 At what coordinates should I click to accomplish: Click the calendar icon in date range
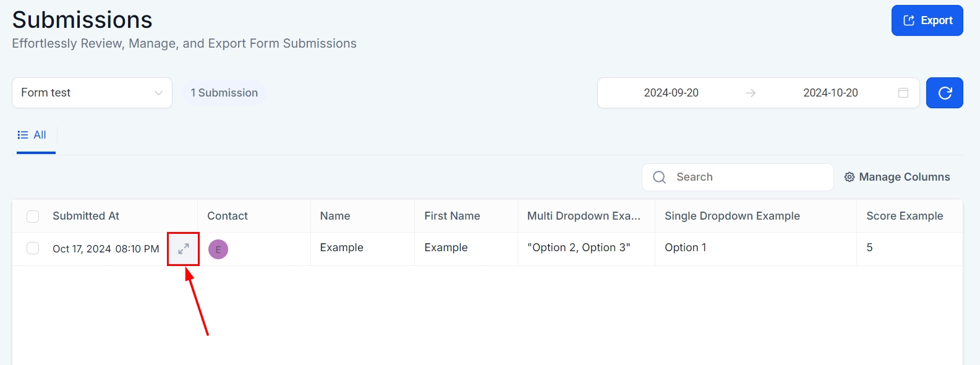pyautogui.click(x=903, y=93)
